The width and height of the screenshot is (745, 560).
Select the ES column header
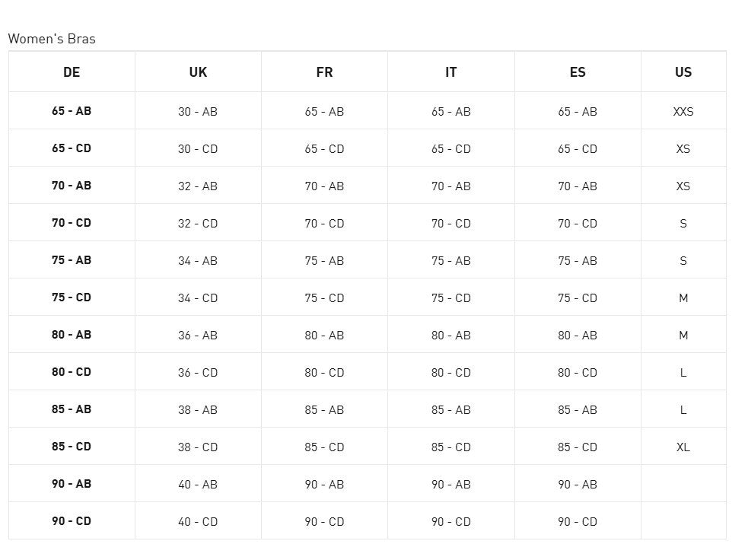pyautogui.click(x=578, y=72)
